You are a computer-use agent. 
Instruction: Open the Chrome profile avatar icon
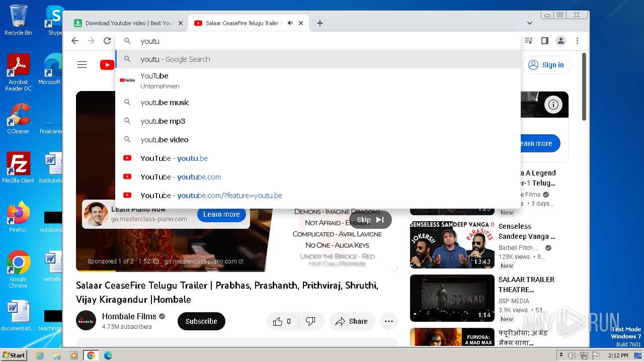coord(561,41)
